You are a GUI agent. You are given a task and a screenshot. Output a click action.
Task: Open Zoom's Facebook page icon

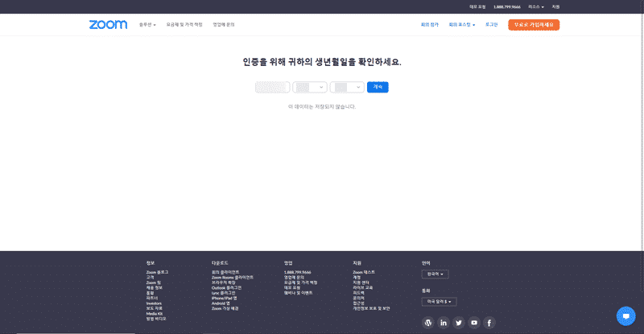pyautogui.click(x=489, y=323)
